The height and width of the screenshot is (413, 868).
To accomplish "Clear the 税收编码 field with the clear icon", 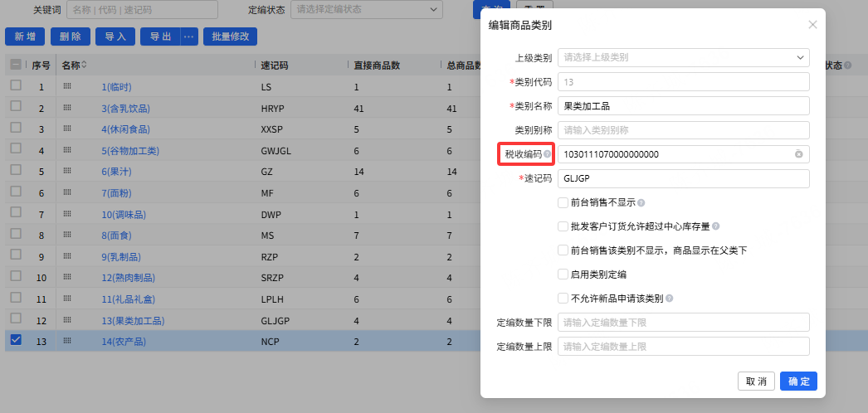I will 799,154.
